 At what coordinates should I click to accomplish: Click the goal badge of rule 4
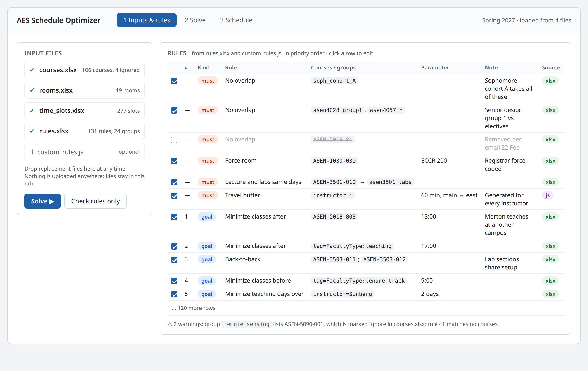(x=206, y=281)
